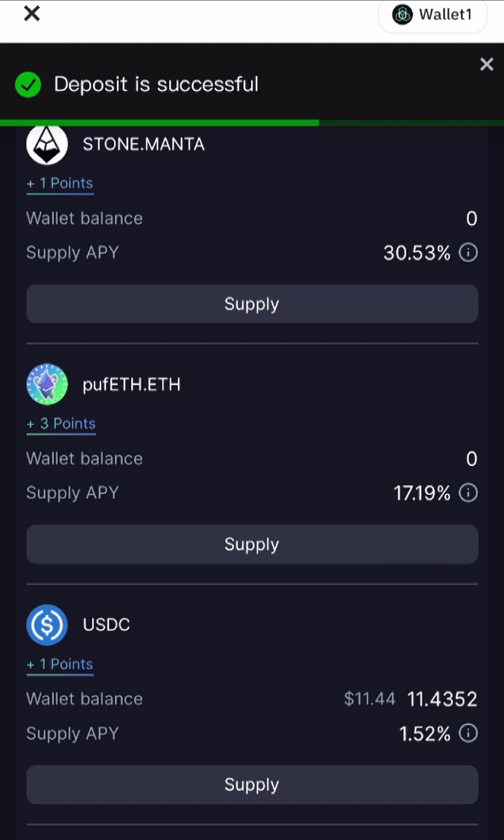The image size is (504, 840).
Task: Click the USDC wallet balance 11.4352
Action: coord(442,699)
